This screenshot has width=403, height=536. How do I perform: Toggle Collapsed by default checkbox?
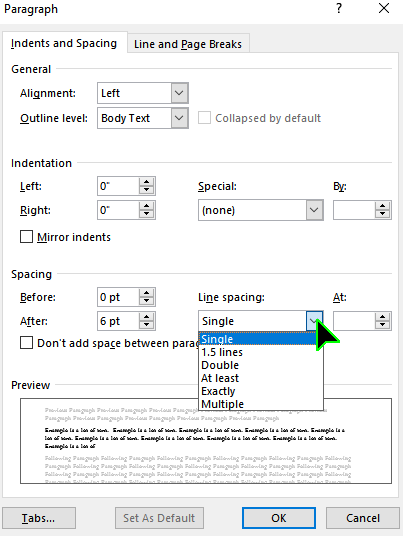click(204, 118)
